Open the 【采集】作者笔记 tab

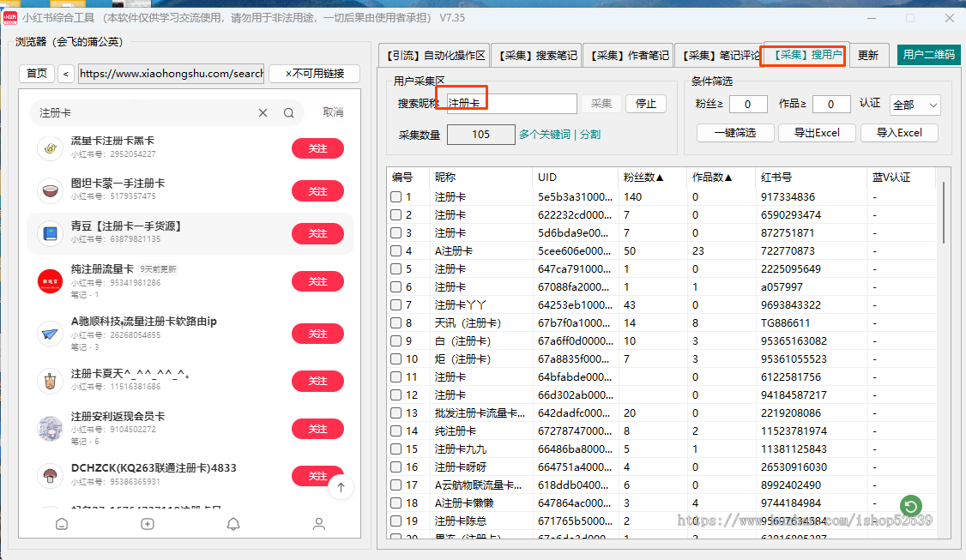(629, 56)
